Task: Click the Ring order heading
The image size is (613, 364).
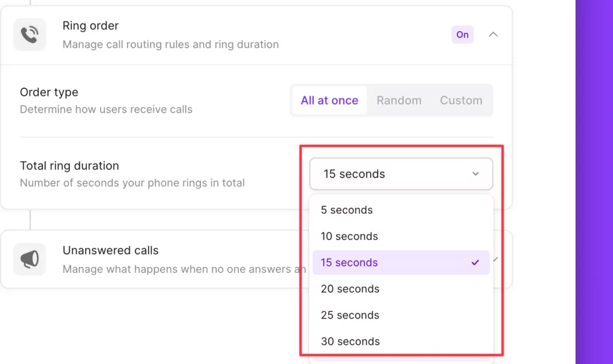Action: [x=90, y=26]
